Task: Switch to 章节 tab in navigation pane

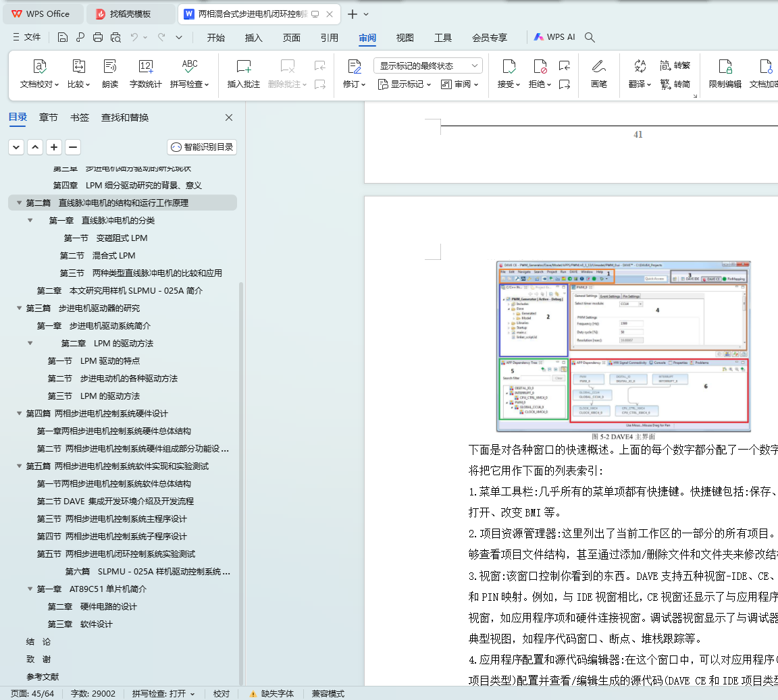Action: coord(49,117)
